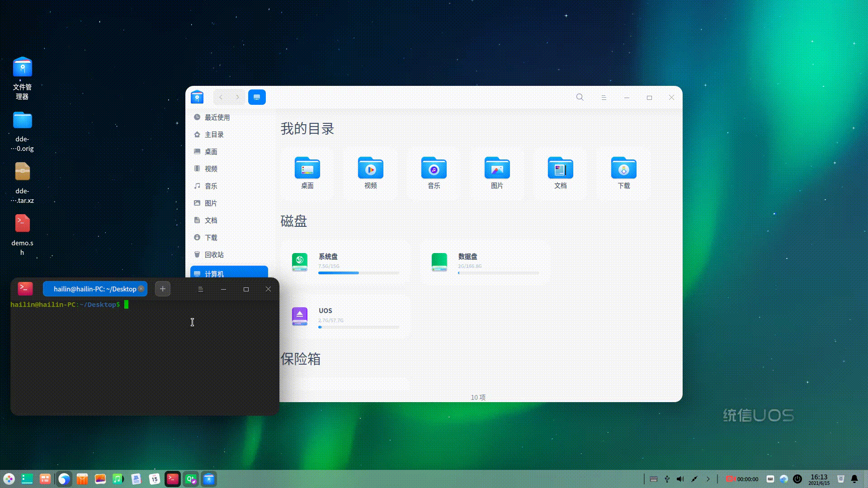
Task: Open the App Store from the dock
Action: (x=82, y=479)
